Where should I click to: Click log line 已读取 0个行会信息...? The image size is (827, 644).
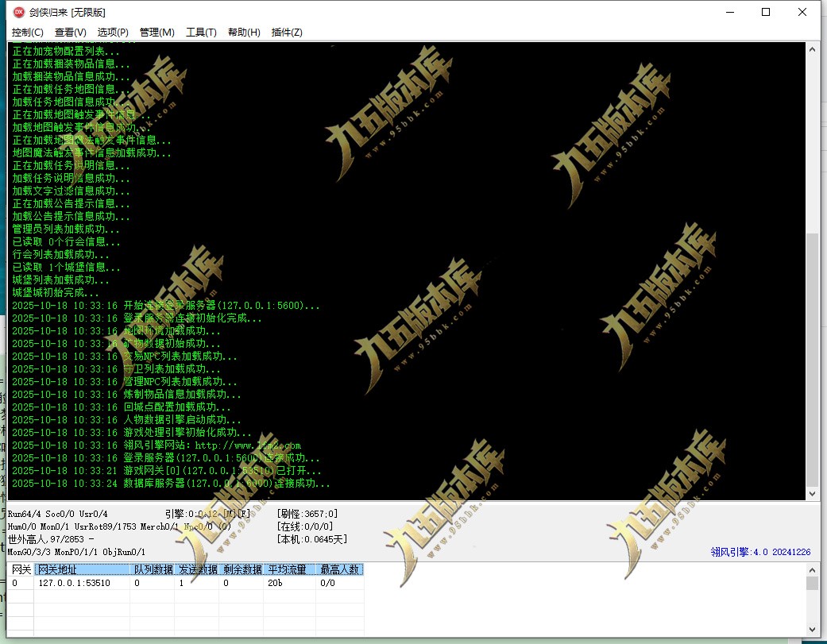[66, 241]
